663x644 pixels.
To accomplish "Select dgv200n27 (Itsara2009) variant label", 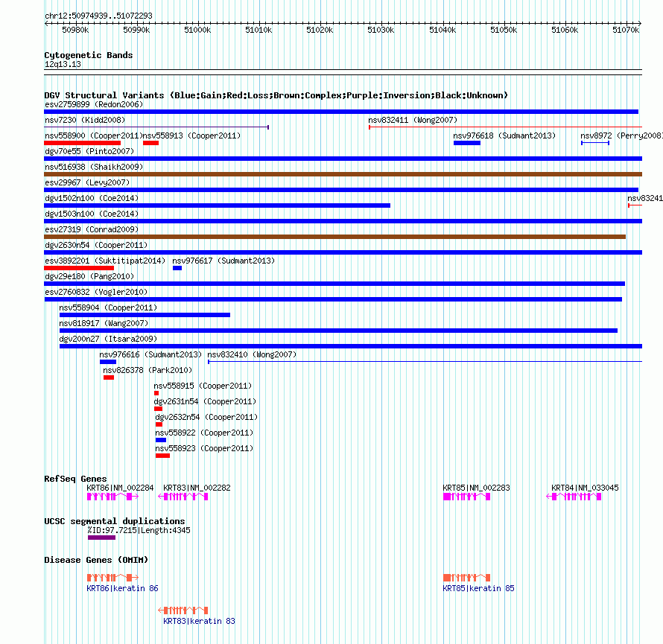I will [108, 339].
